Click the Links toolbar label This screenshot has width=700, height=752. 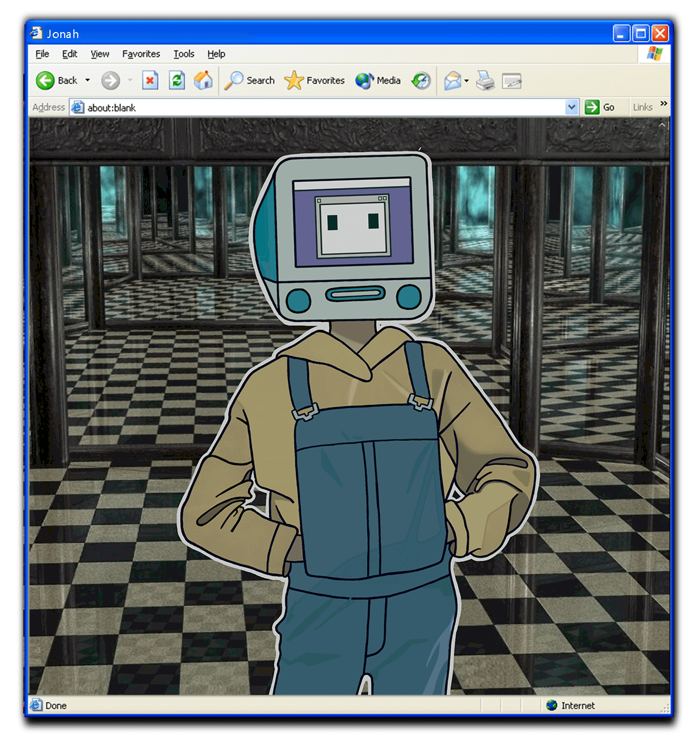coord(642,108)
